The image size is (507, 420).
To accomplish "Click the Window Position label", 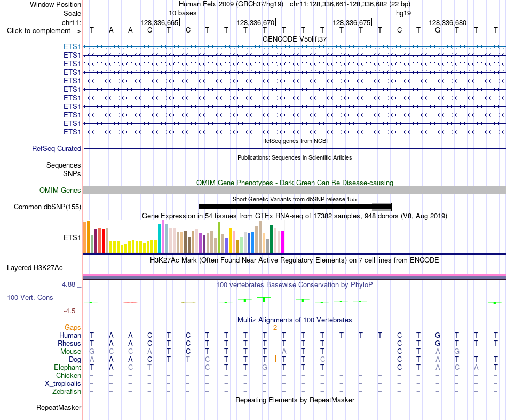I will pyautogui.click(x=56, y=4).
